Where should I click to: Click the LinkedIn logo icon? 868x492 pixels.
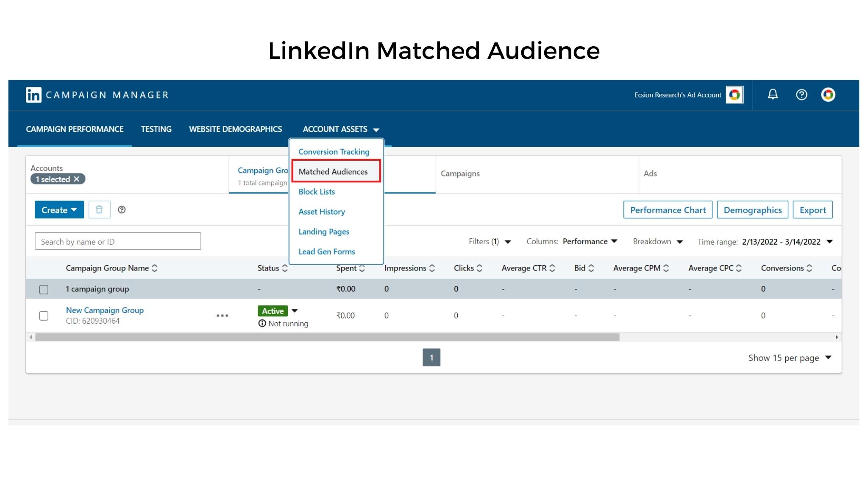coord(33,95)
